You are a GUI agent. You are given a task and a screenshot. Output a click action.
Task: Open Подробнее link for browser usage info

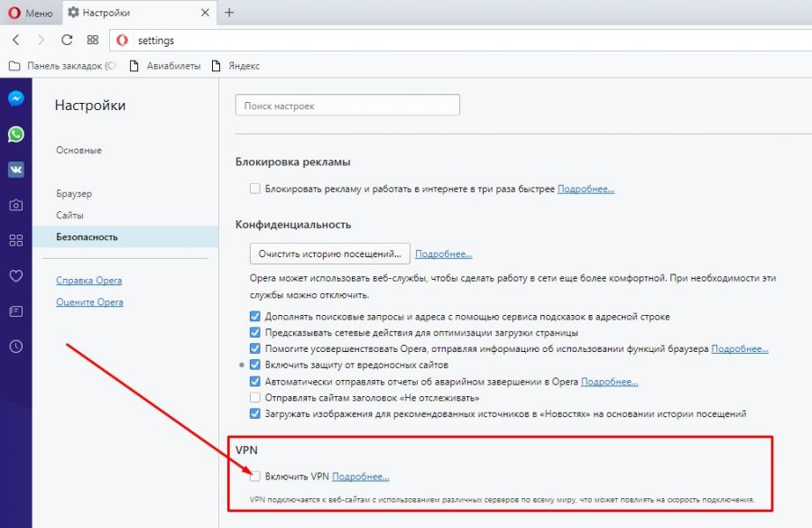pyautogui.click(x=740, y=348)
